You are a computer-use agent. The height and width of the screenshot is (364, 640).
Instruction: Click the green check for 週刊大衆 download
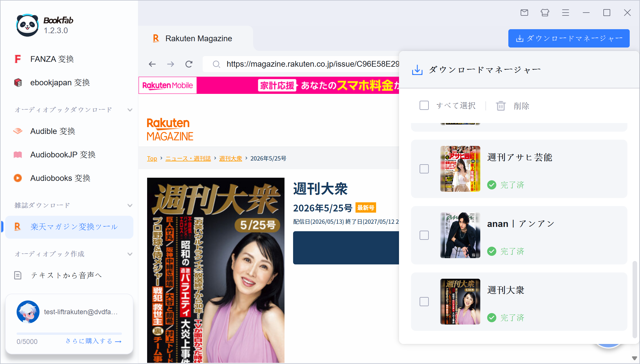pyautogui.click(x=492, y=318)
